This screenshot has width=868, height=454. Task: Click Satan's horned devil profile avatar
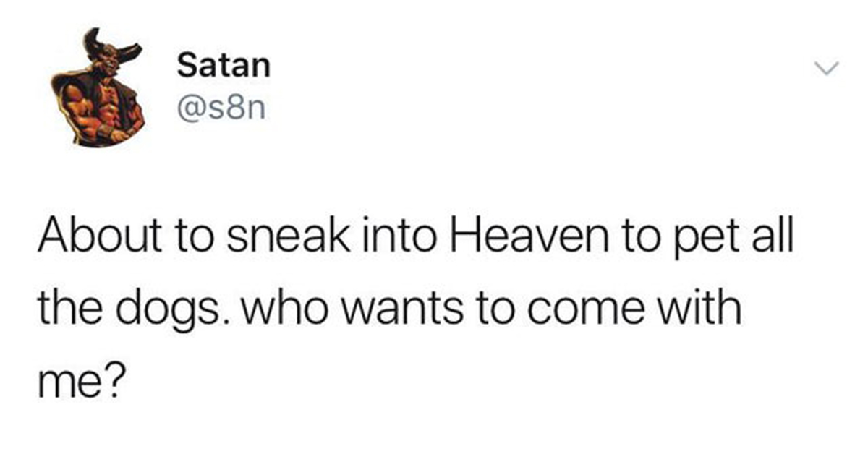click(96, 87)
